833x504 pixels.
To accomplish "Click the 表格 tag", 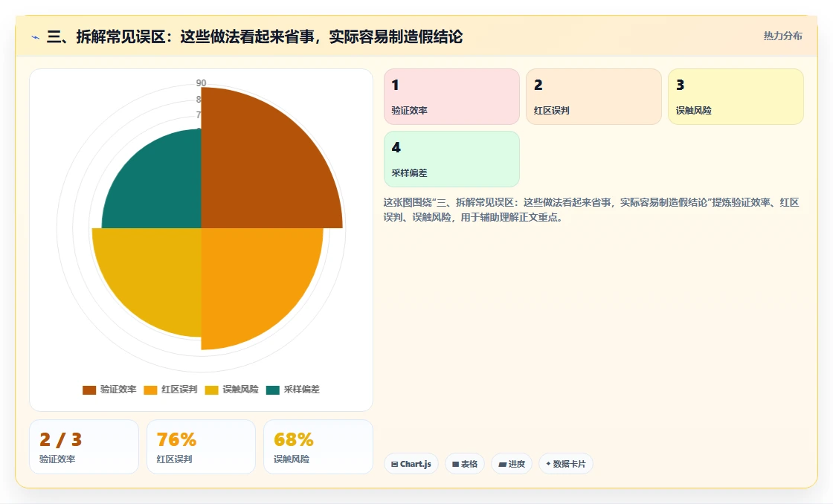I will point(465,464).
